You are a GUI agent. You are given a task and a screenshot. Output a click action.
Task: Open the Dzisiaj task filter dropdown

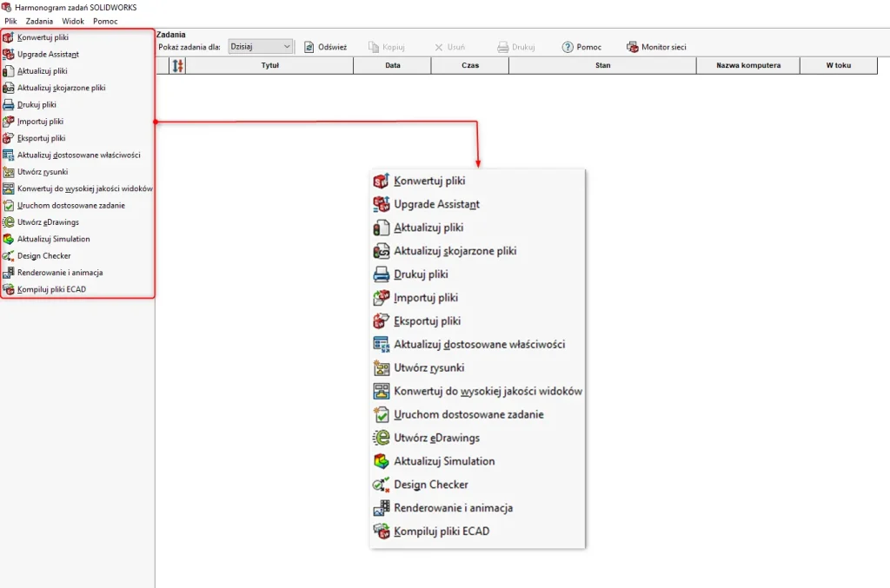[x=261, y=47]
